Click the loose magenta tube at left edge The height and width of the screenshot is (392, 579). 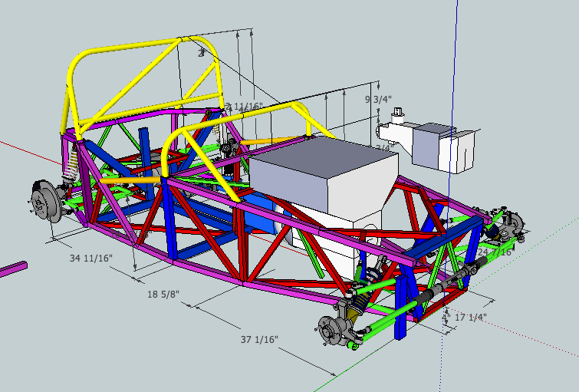13,268
